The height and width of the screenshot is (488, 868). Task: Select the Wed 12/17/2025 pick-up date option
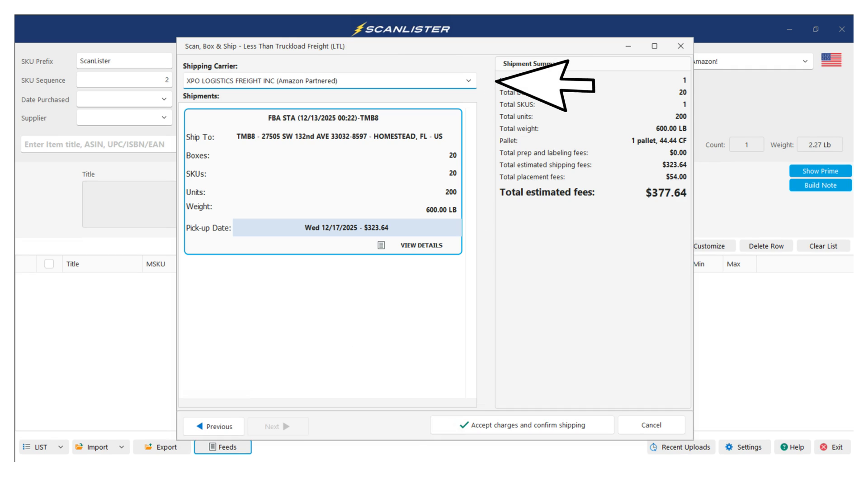click(346, 228)
